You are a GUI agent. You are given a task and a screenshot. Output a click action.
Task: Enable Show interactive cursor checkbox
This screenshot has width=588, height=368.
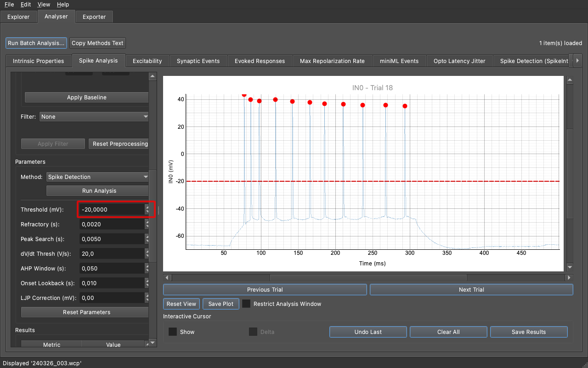click(x=173, y=332)
